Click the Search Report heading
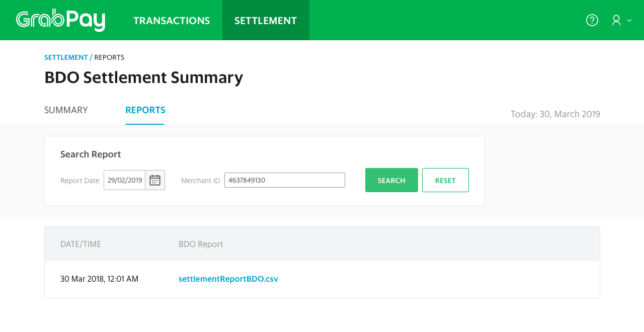The image size is (644, 332). [91, 154]
